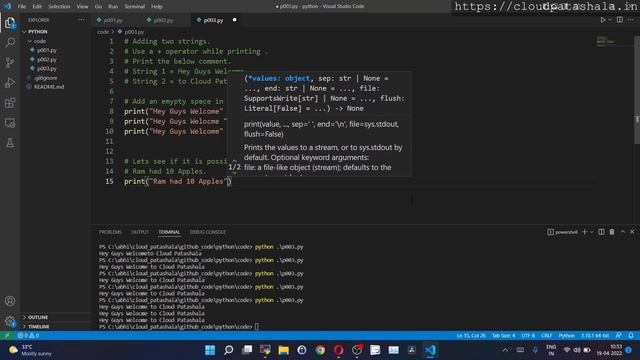
Task: Open the Terminal menu
Action: click(x=134, y=7)
